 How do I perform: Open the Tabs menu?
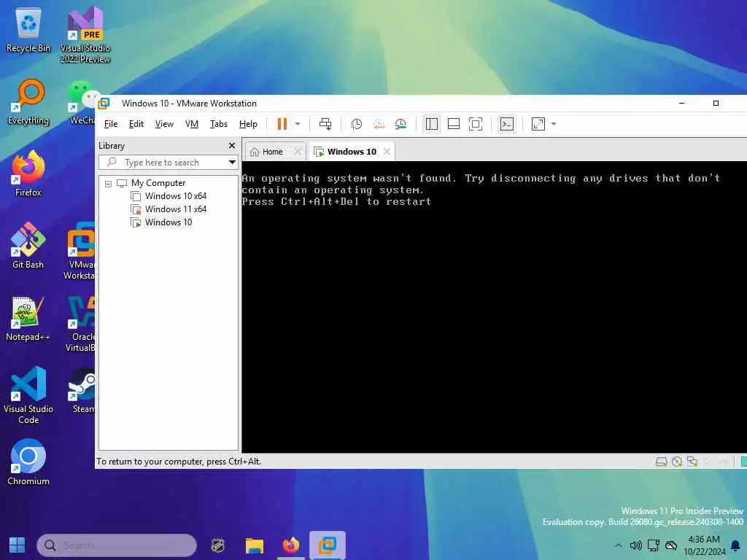tap(219, 124)
